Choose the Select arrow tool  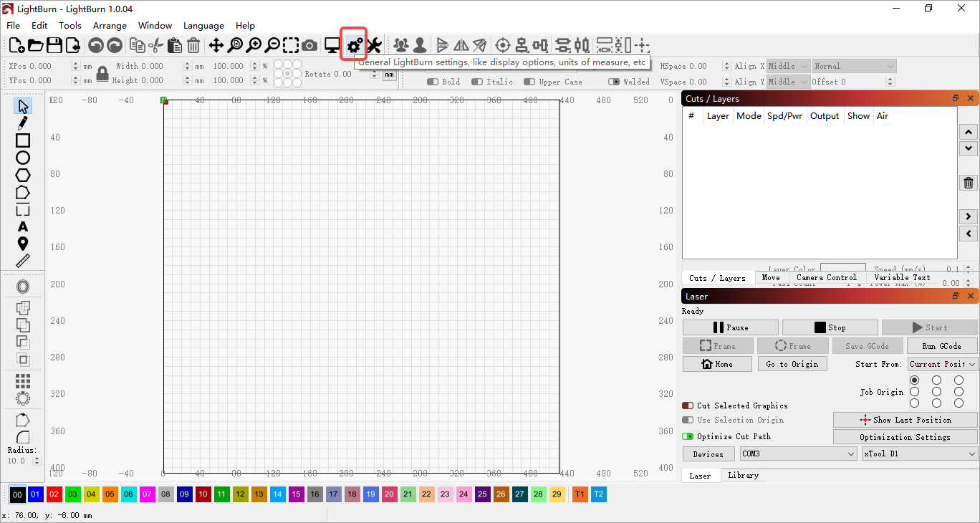(23, 107)
